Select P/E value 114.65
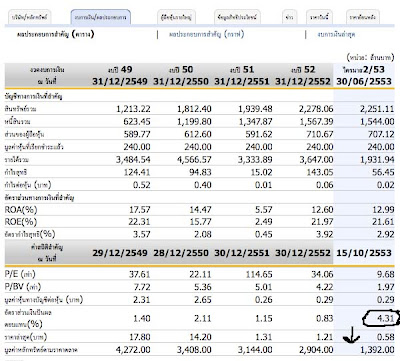 [259, 275]
